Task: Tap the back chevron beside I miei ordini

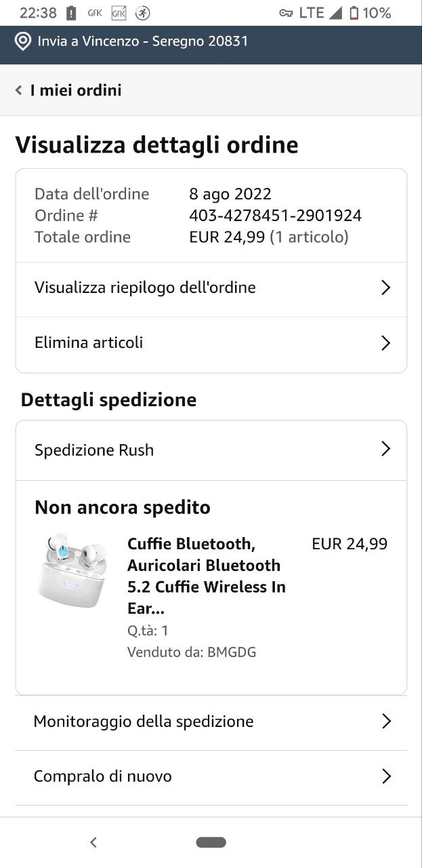Action: pyautogui.click(x=19, y=90)
